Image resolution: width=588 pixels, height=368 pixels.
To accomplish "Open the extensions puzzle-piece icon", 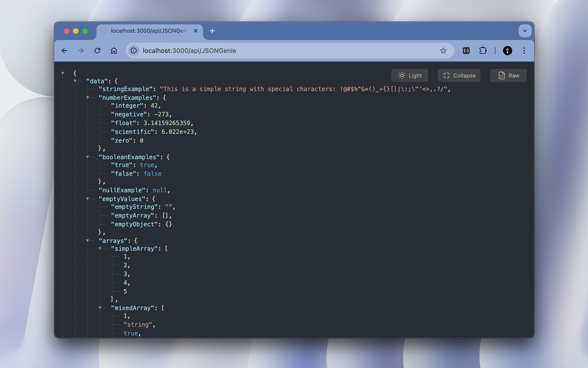I will point(483,51).
